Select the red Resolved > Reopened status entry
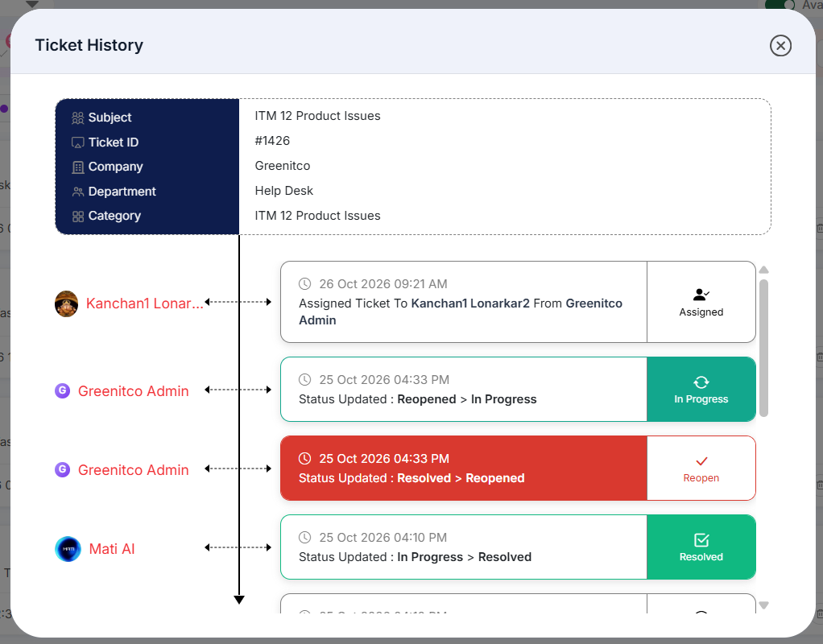 (464, 469)
